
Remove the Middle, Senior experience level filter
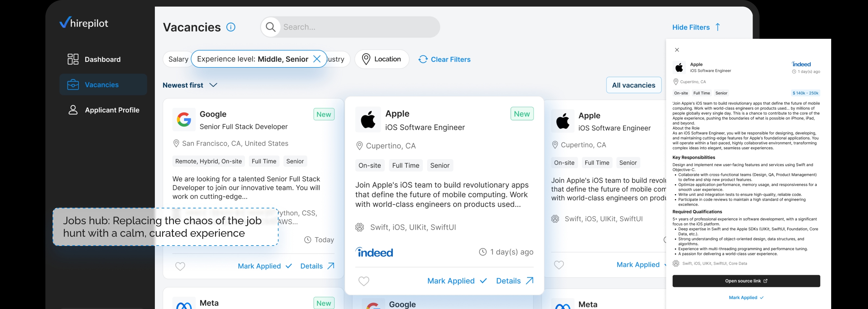tap(317, 59)
